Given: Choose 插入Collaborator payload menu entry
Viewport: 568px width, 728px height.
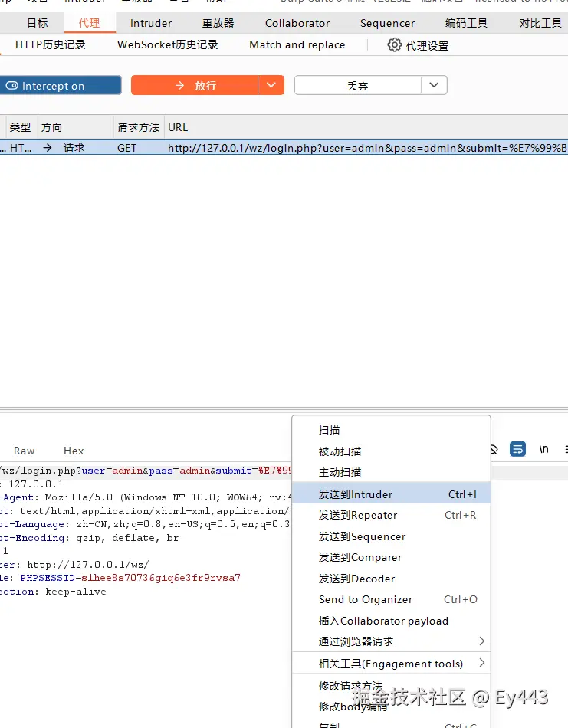Looking at the screenshot, I should point(391,621).
